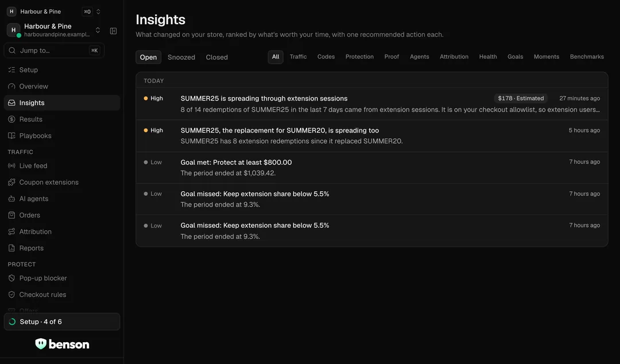Filter insights by Codes
Viewport: 620px width, 364px height.
pos(326,57)
